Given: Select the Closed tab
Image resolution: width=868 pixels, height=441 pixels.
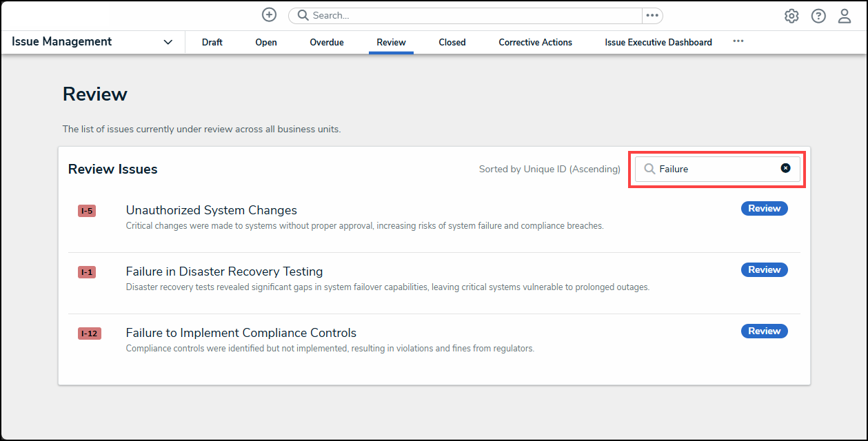Looking at the screenshot, I should 452,42.
